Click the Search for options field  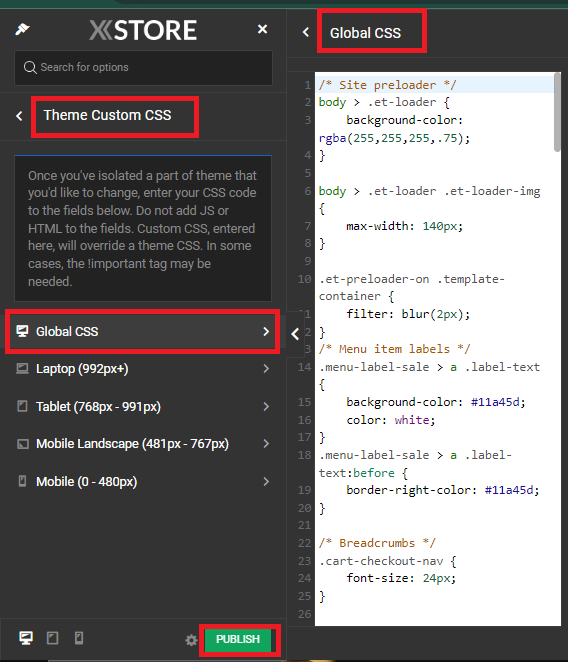pos(144,68)
